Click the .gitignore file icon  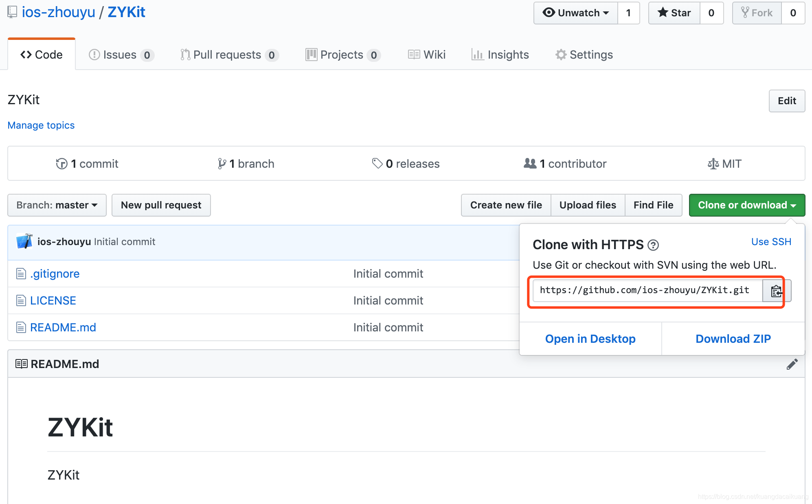coord(21,274)
